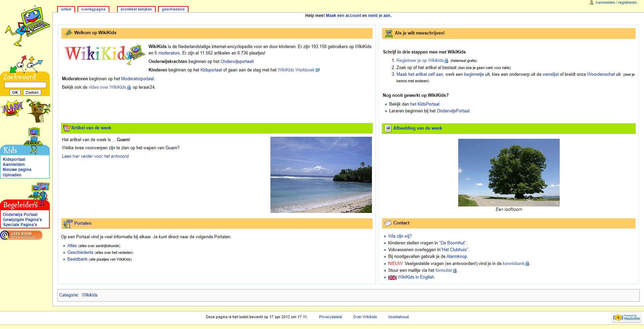Click the Artikel van de week icon
This screenshot has width=644, height=329.
[67, 128]
